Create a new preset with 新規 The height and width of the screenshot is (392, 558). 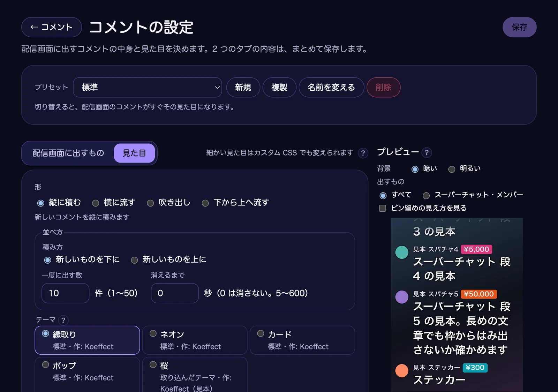click(x=243, y=87)
